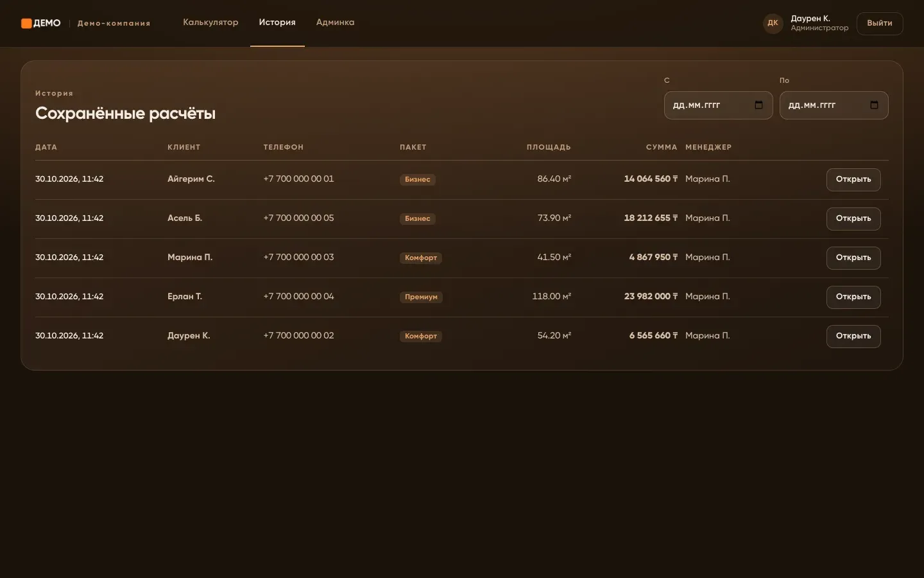Click the area value 118.00 м²
924x578 pixels.
click(552, 297)
